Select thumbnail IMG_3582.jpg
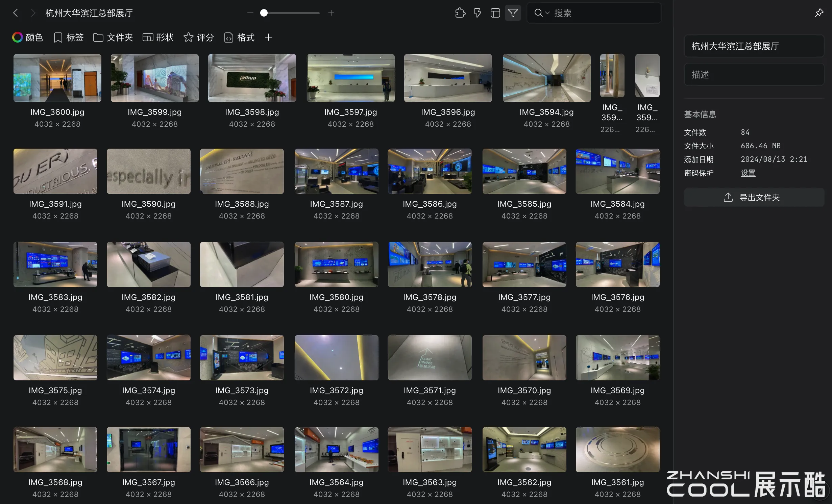Screen dimensions: 832x504 [x=149, y=264]
